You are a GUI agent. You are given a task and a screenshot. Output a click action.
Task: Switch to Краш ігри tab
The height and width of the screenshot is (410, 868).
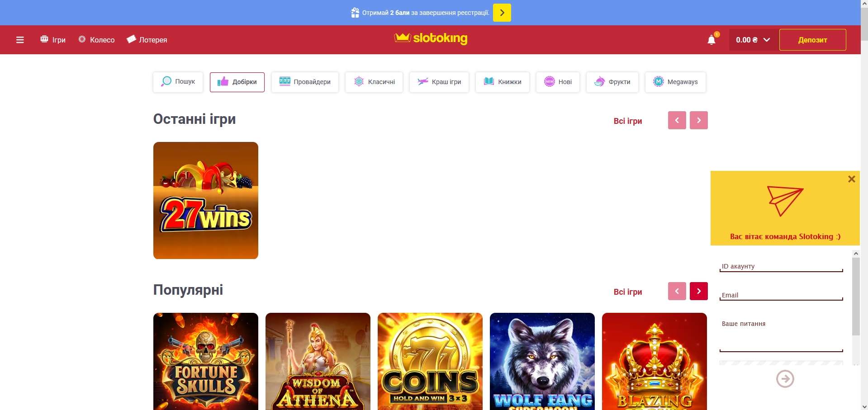439,82
